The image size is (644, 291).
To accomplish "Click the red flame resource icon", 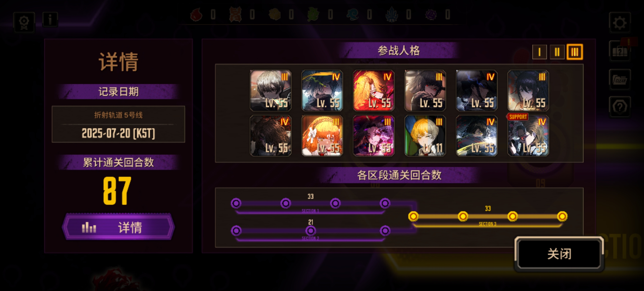I will coord(196,15).
